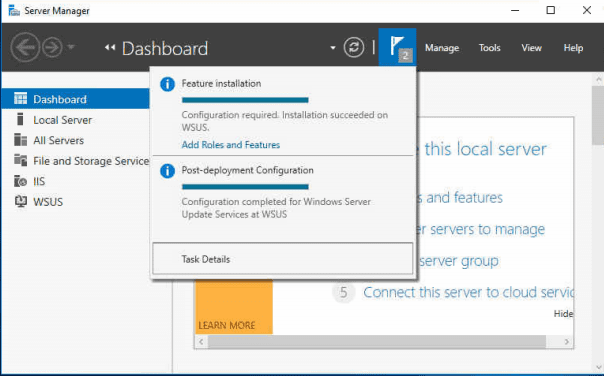The width and height of the screenshot is (604, 376).
Task: Open Task Details
Action: pyautogui.click(x=283, y=259)
